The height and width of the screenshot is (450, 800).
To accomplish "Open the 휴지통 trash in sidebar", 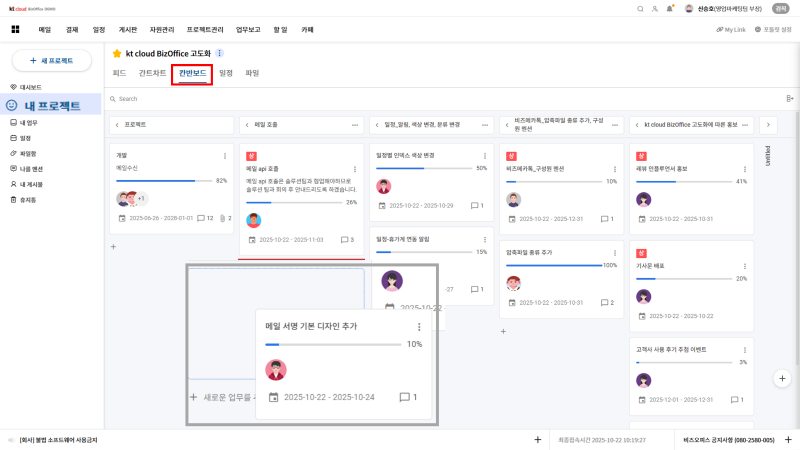I will coord(28,200).
